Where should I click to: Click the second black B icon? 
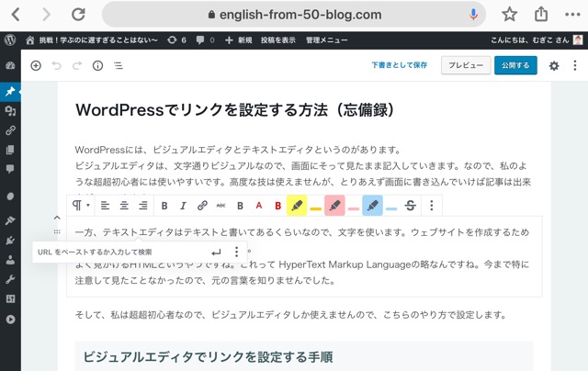click(x=240, y=206)
